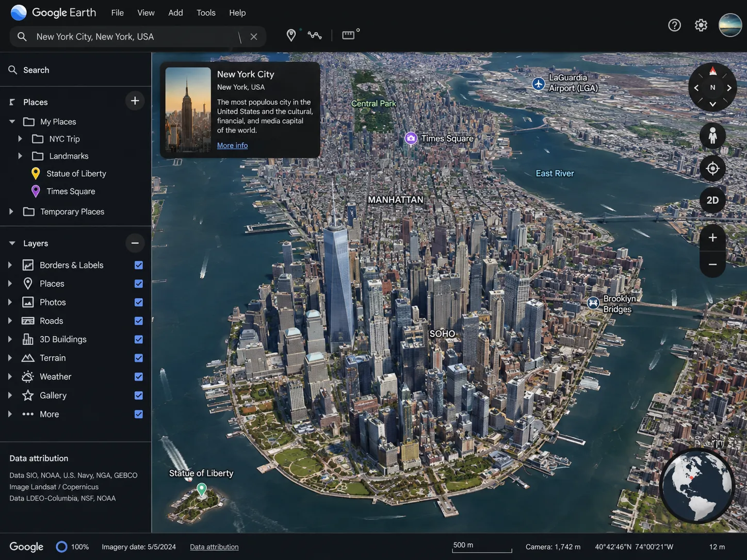Activate Street View pegman
This screenshot has height=560, width=747.
[x=712, y=136]
